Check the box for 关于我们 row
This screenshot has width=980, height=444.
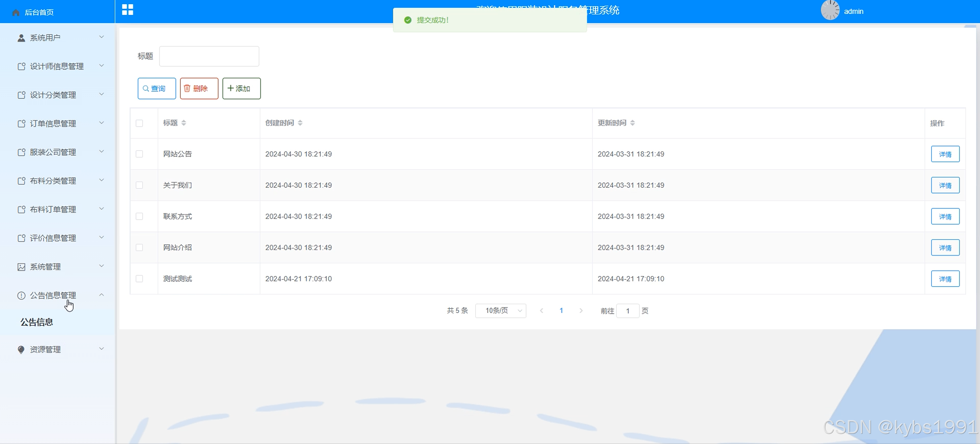pos(139,185)
